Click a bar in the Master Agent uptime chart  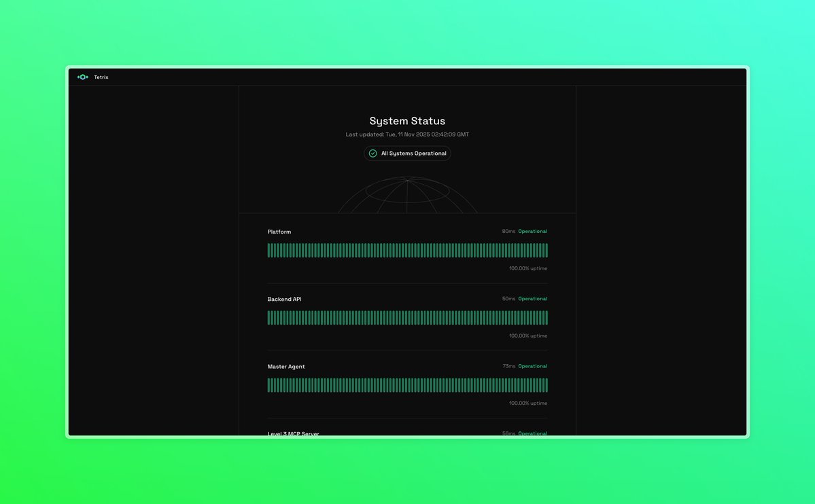pyautogui.click(x=407, y=384)
